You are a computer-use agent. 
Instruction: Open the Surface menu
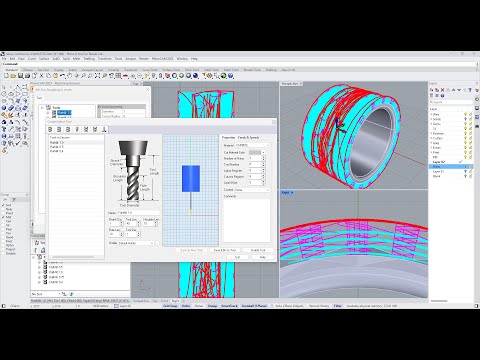point(44,59)
